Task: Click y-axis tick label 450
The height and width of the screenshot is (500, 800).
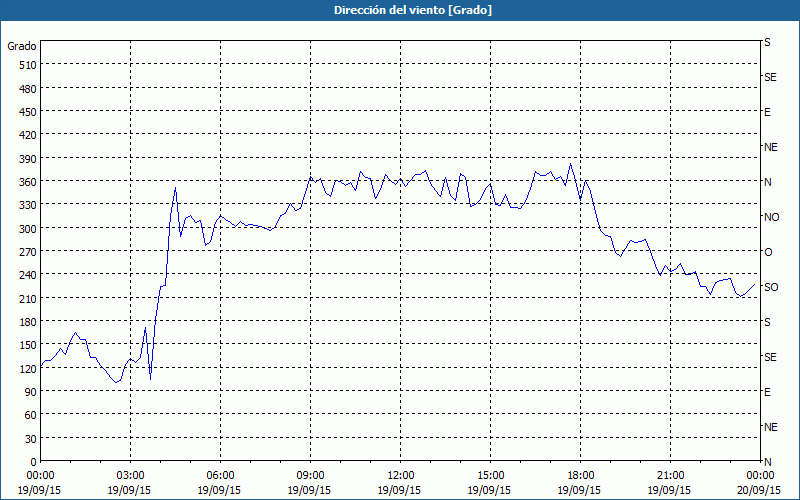Action: 28,112
